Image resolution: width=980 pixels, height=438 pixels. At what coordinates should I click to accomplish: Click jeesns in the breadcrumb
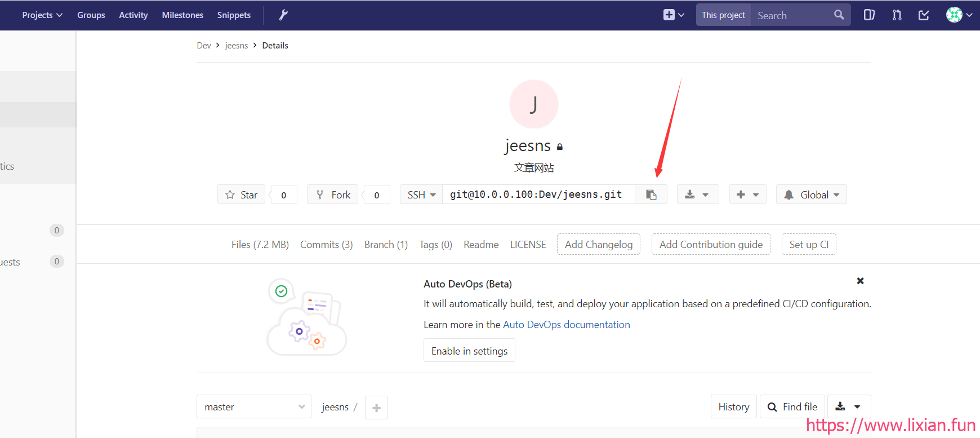pos(237,46)
